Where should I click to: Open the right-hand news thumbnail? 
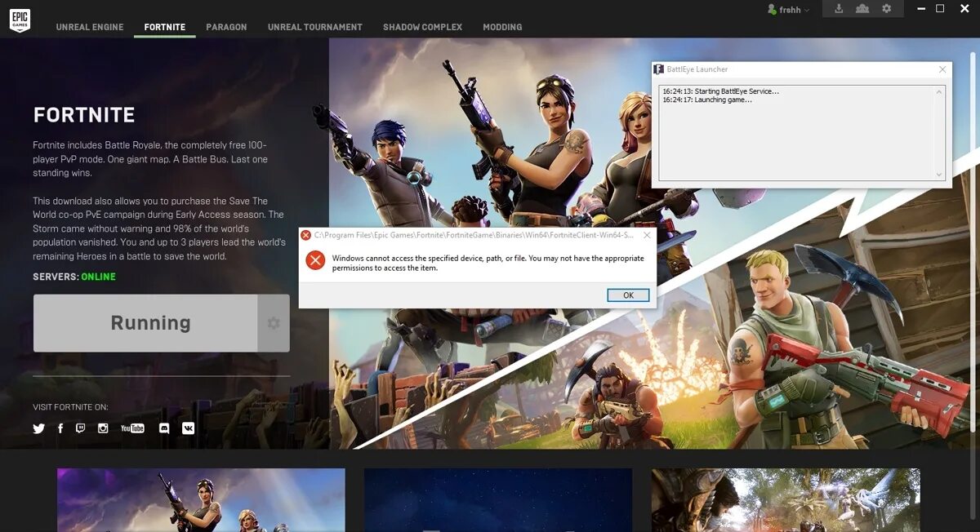pyautogui.click(x=786, y=500)
